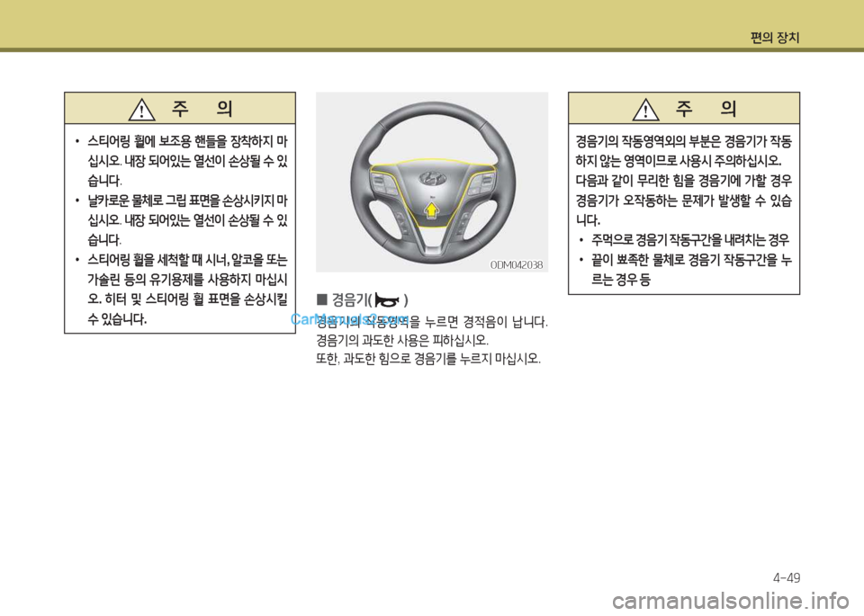Click paragraph starting 경음기의 작동영역외의 부분은

(683, 151)
